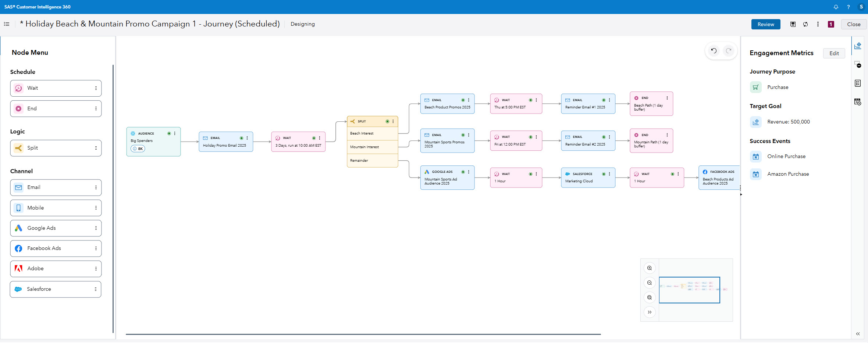Select the Mobile channel in Node Menu

click(x=56, y=208)
